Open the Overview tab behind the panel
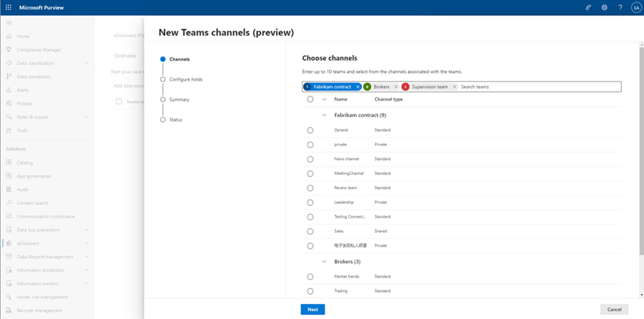644x319 pixels. (125, 56)
